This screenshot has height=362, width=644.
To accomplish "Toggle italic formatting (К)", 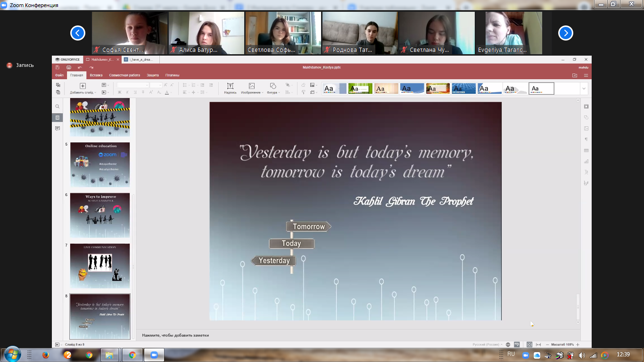I will [x=127, y=92].
